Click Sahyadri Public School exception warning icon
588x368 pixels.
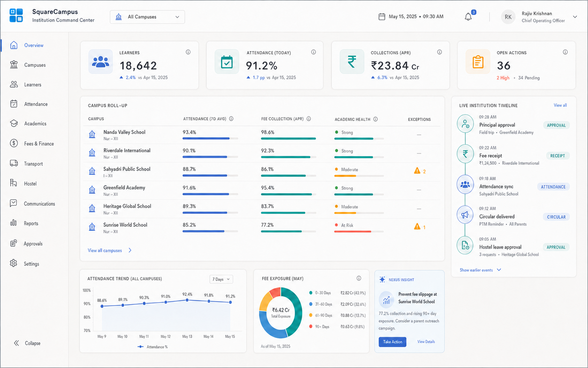[x=417, y=171]
